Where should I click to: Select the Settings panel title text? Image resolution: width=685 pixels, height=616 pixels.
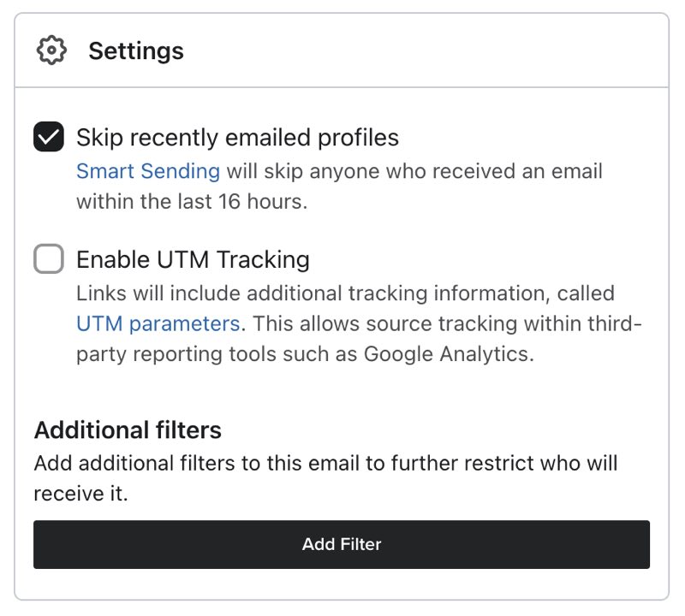tap(137, 50)
